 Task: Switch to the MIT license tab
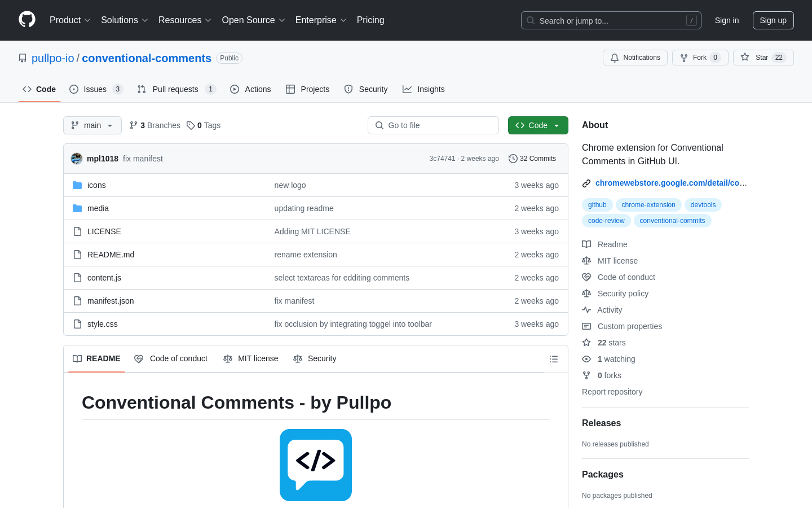pos(251,358)
